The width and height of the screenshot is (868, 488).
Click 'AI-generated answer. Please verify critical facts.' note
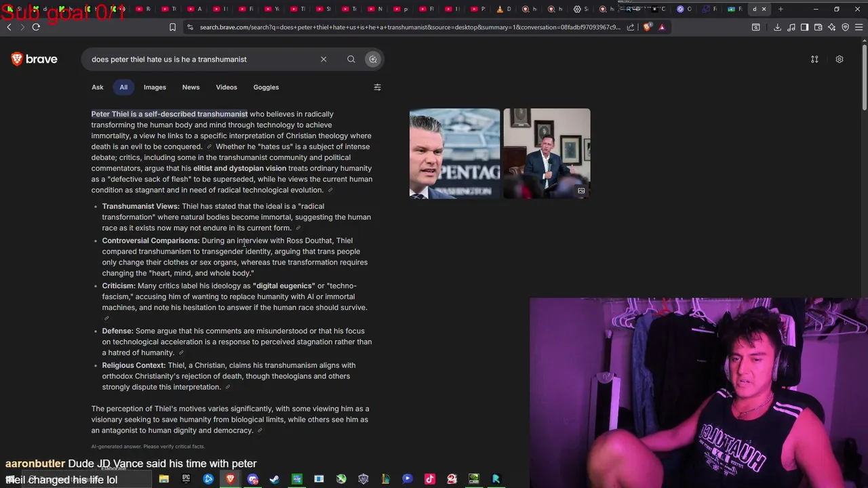pos(148,447)
